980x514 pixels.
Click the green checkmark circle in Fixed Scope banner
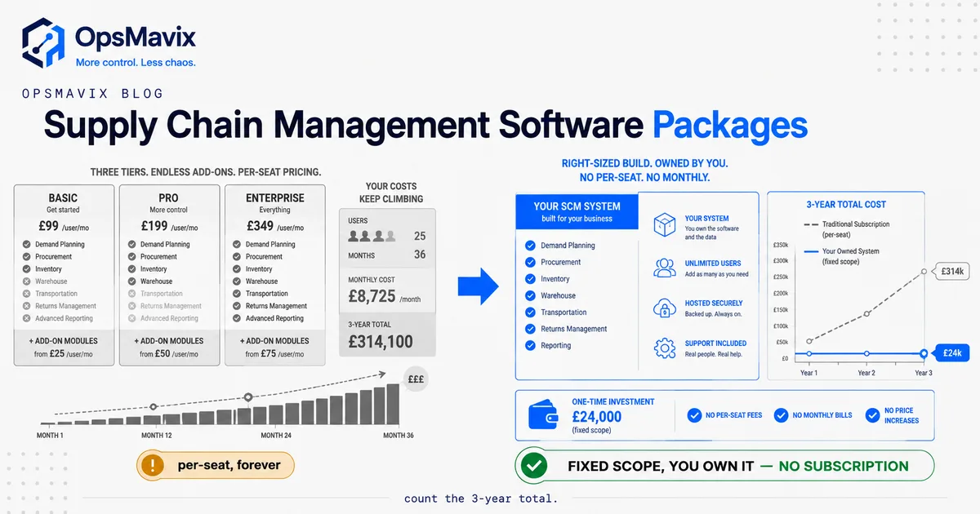[x=534, y=466]
